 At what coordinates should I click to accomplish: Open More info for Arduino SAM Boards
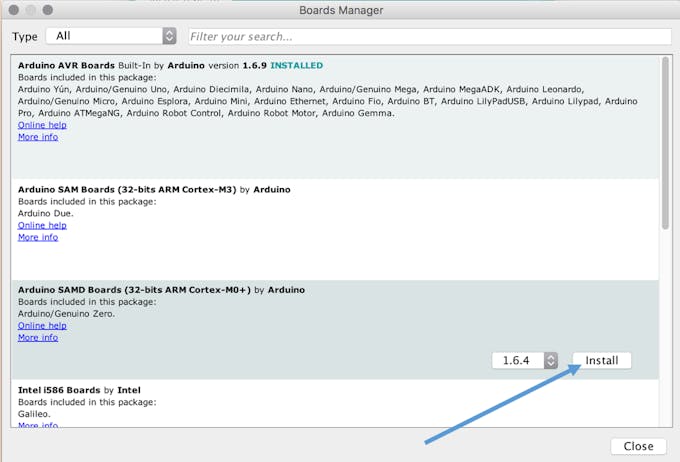[38, 237]
